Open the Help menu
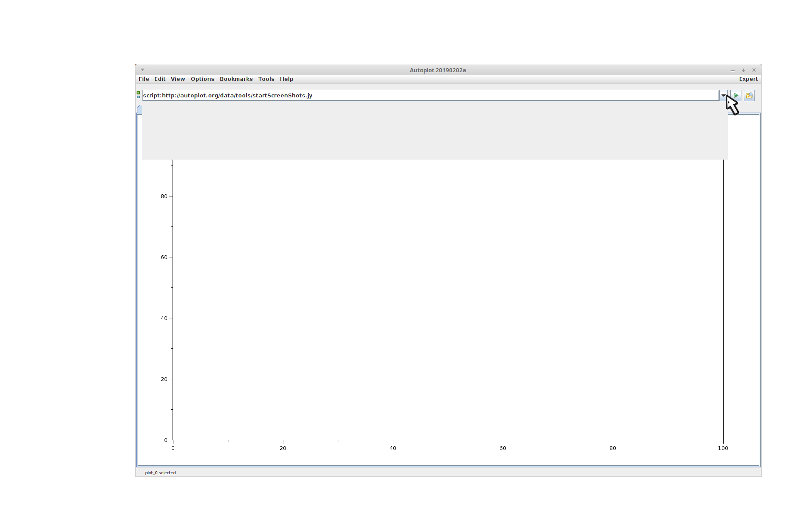The width and height of the screenshot is (812, 508). (x=286, y=79)
